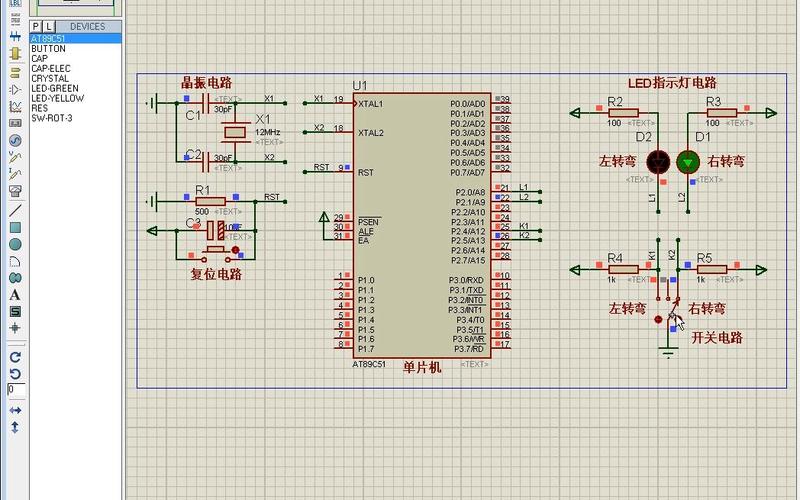Image resolution: width=800 pixels, height=500 pixels.
Task: Click the 12MHz crystal value text
Action: (268, 132)
